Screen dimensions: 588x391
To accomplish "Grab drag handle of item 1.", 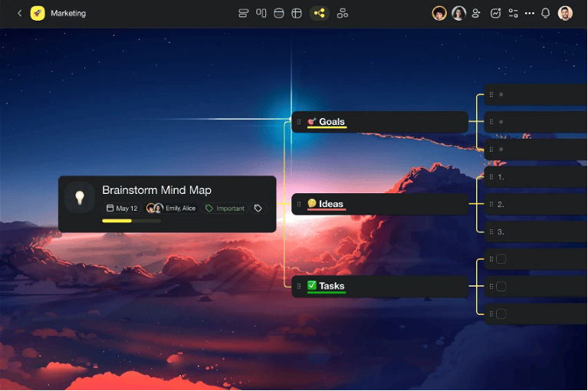I will point(491,177).
